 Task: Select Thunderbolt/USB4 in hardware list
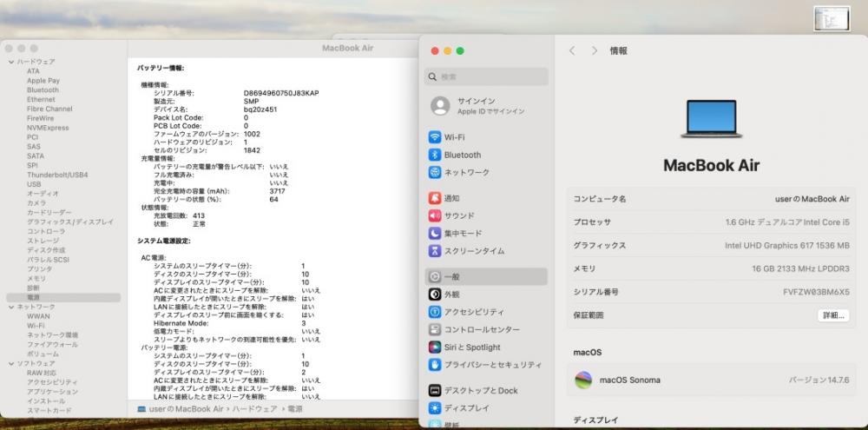point(57,175)
